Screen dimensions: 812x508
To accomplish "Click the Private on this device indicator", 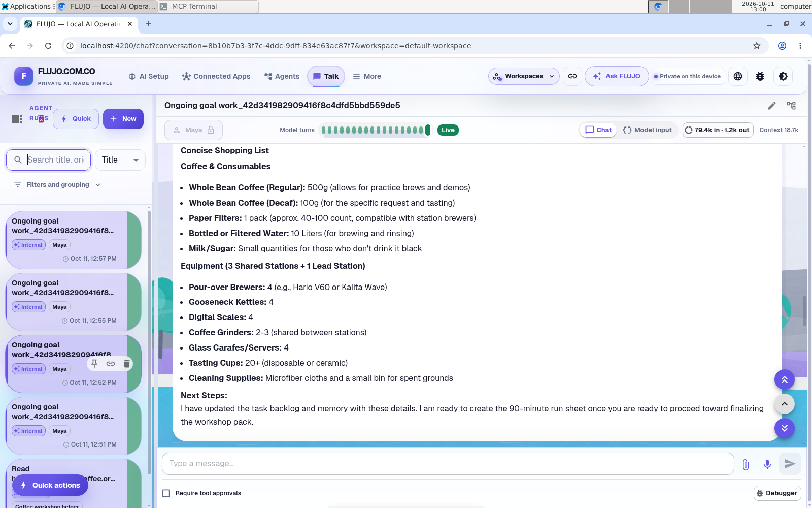I will [688, 76].
